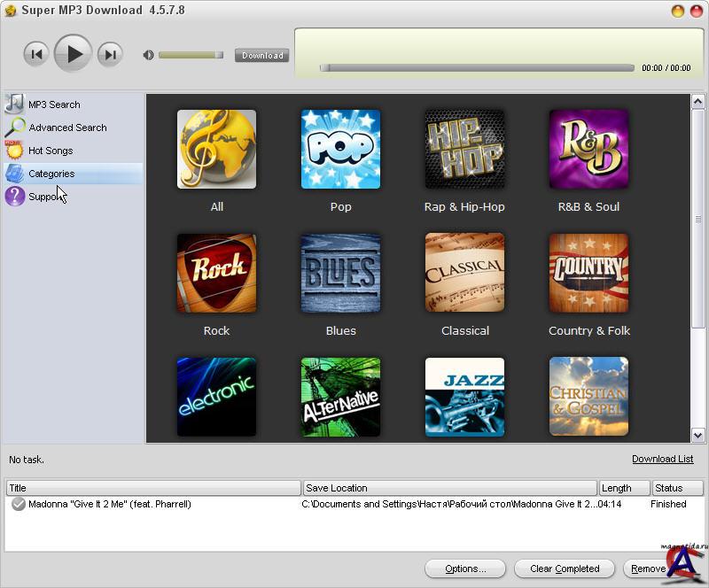Click the Download List link
The height and width of the screenshot is (588, 709).
coord(662,459)
